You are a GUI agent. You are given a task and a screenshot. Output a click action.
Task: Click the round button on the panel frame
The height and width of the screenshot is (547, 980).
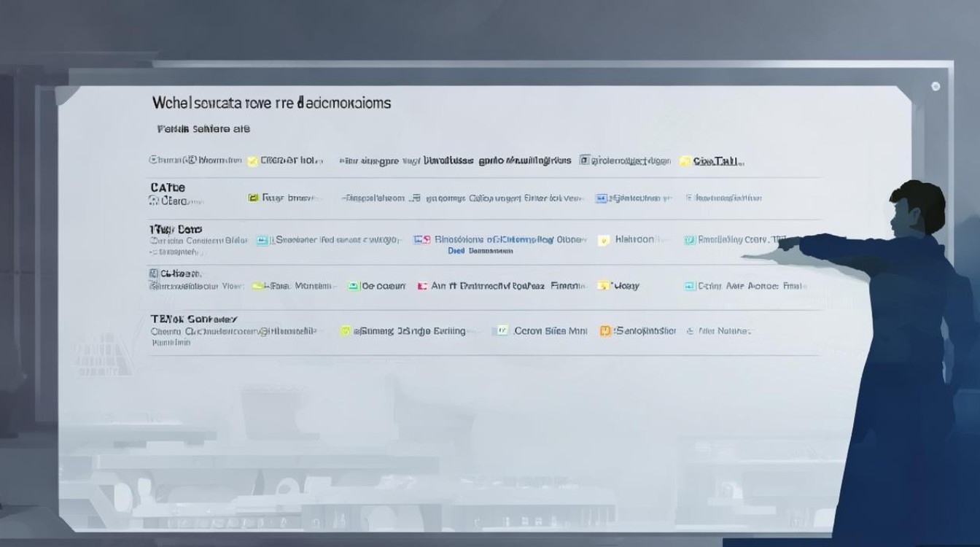click(x=936, y=87)
